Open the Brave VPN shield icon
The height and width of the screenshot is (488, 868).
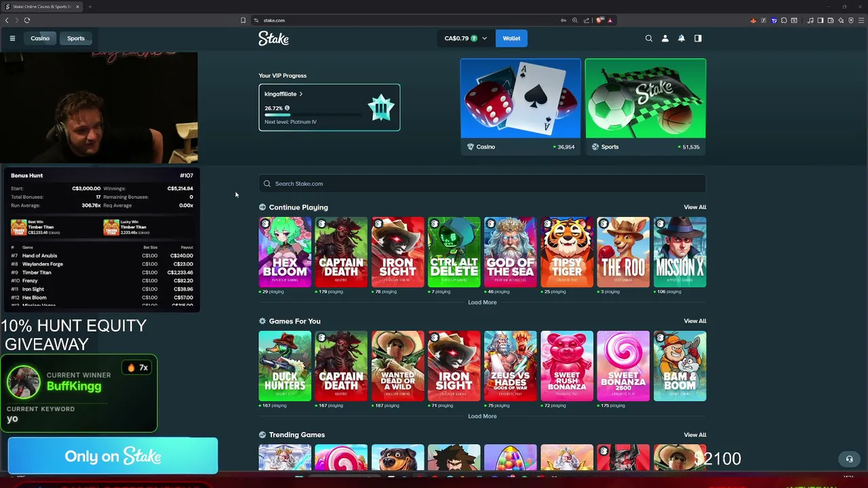[x=850, y=20]
